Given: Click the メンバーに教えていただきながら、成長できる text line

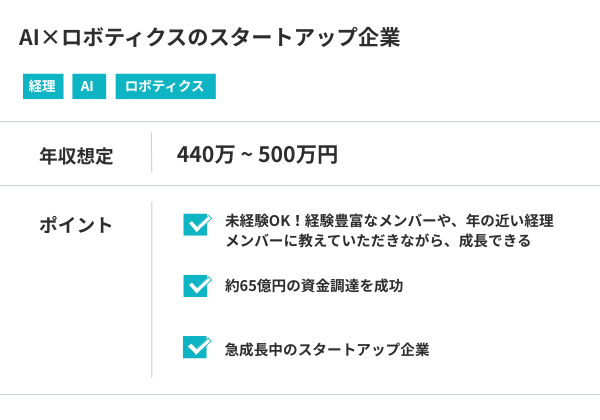Looking at the screenshot, I should coord(377,241).
